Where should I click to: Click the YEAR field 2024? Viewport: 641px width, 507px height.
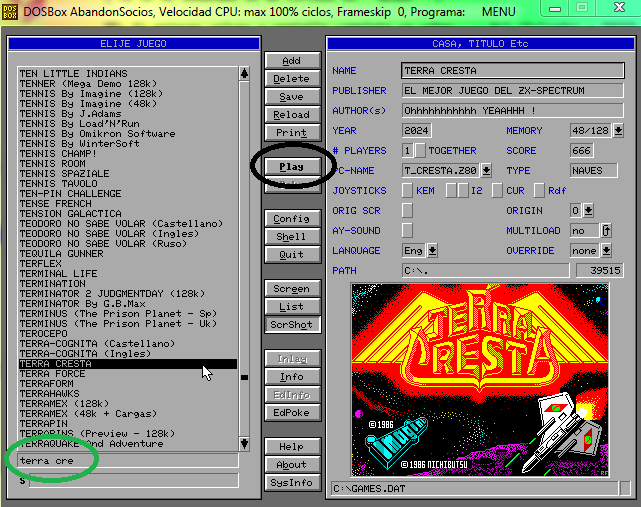416,130
